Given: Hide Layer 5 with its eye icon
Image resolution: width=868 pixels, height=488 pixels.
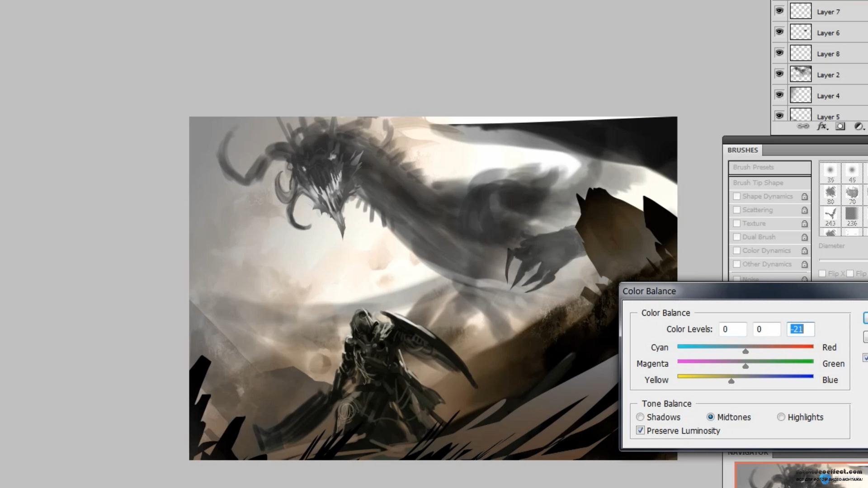Looking at the screenshot, I should click(x=779, y=116).
